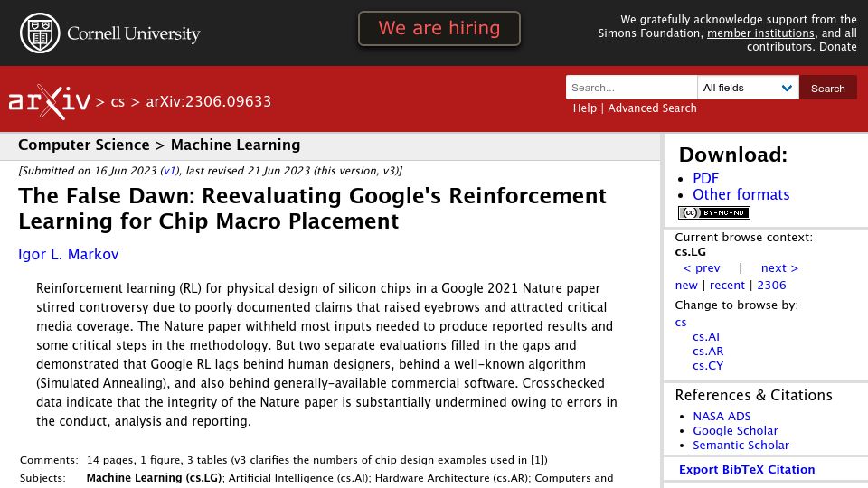Click Machine Learning (cs.LG) subject text
This screenshot has height=488, width=868.
click(154, 478)
